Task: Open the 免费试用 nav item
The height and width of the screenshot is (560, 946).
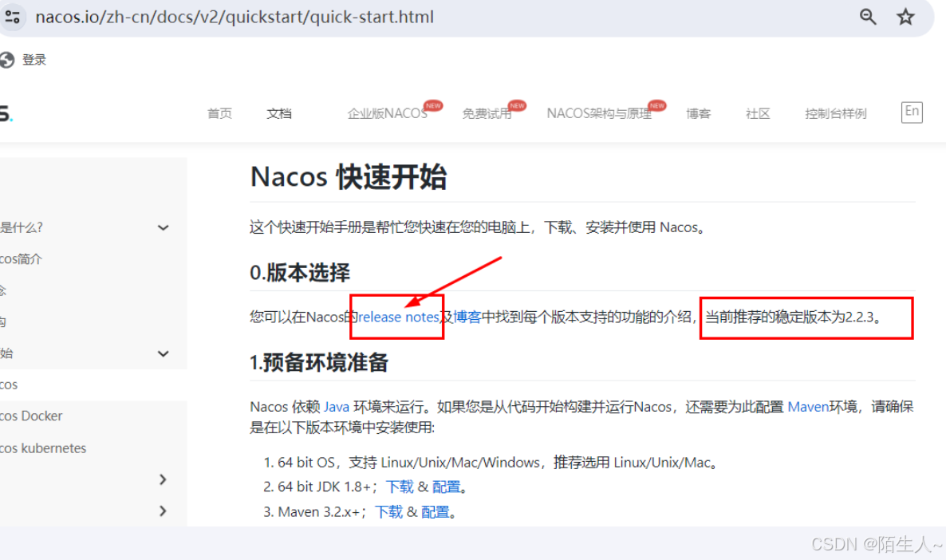Action: [487, 113]
